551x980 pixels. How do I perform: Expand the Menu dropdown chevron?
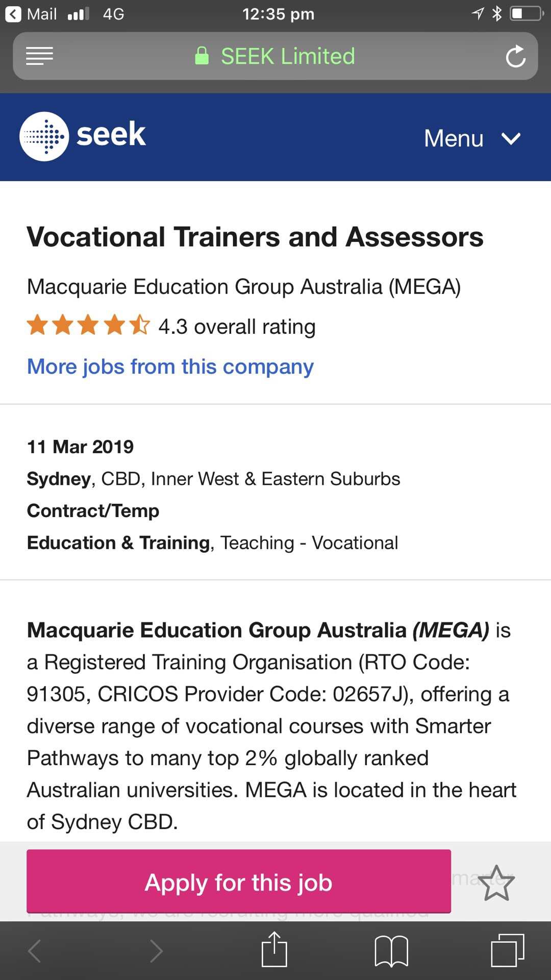point(511,138)
